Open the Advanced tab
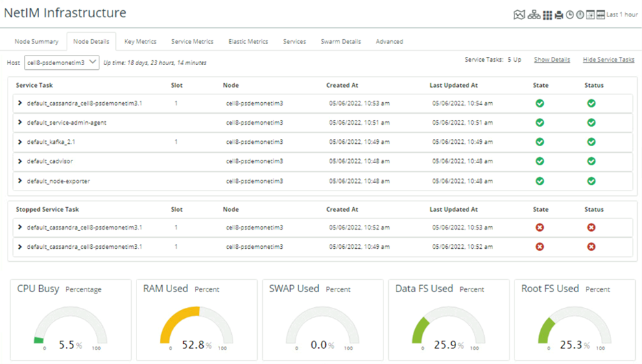642x364 pixels. tap(390, 41)
